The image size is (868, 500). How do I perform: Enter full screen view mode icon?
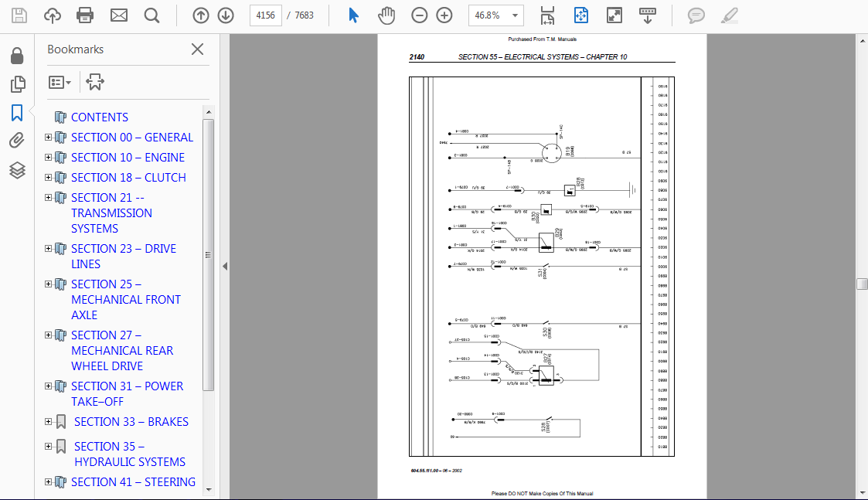pyautogui.click(x=614, y=15)
